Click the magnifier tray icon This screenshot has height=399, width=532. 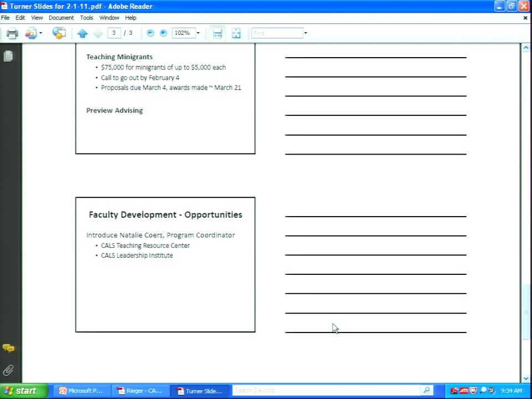point(483,391)
